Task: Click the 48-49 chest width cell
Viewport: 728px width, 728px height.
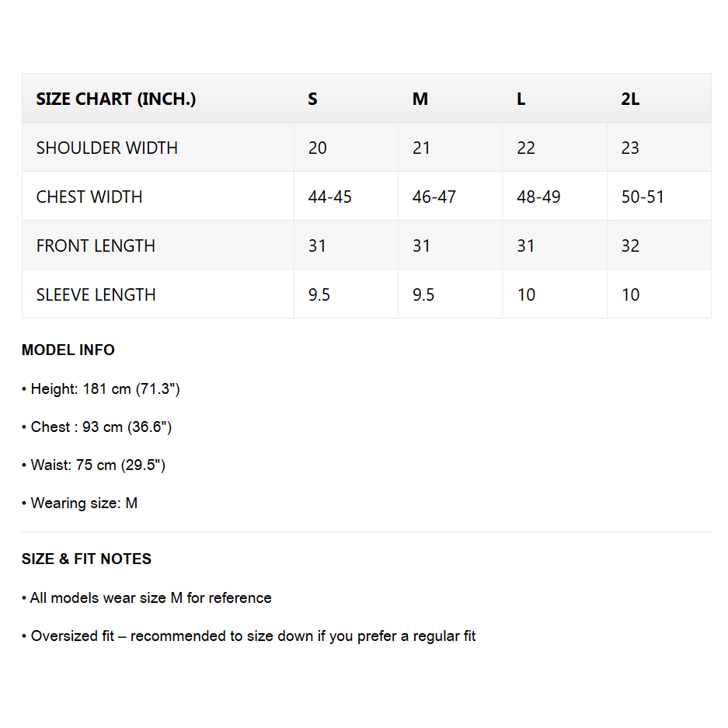Action: click(x=538, y=197)
